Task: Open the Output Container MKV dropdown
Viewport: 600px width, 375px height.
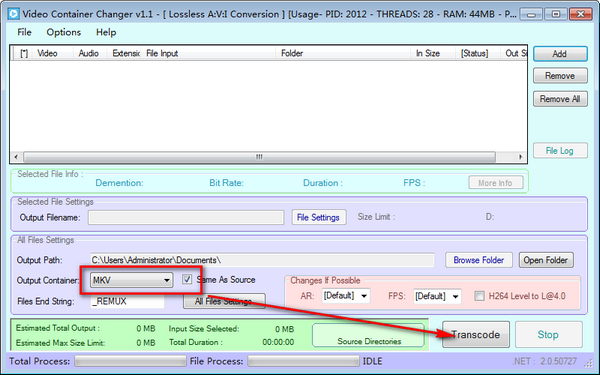Action: click(x=131, y=280)
